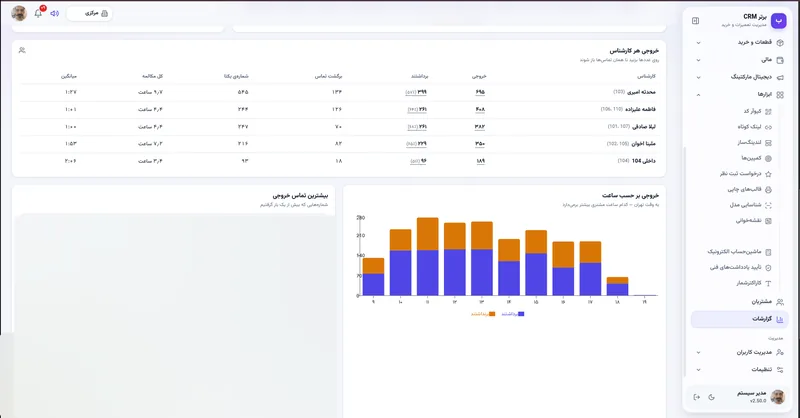
Task: Click the ابزارها grid icon
Action: (780, 94)
